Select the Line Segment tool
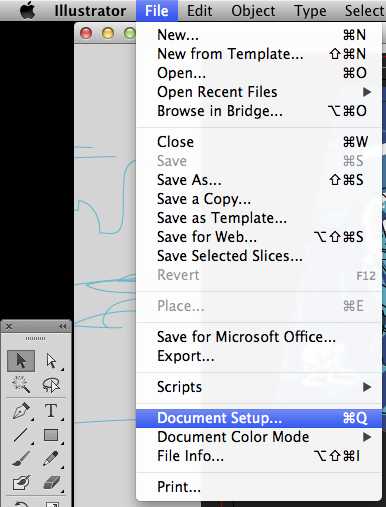This screenshot has height=507, width=386. 21,435
